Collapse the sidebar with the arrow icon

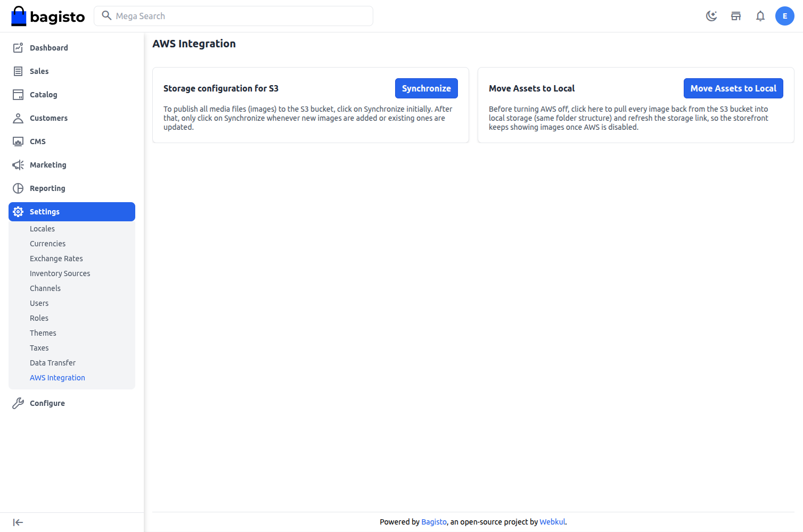(x=18, y=522)
